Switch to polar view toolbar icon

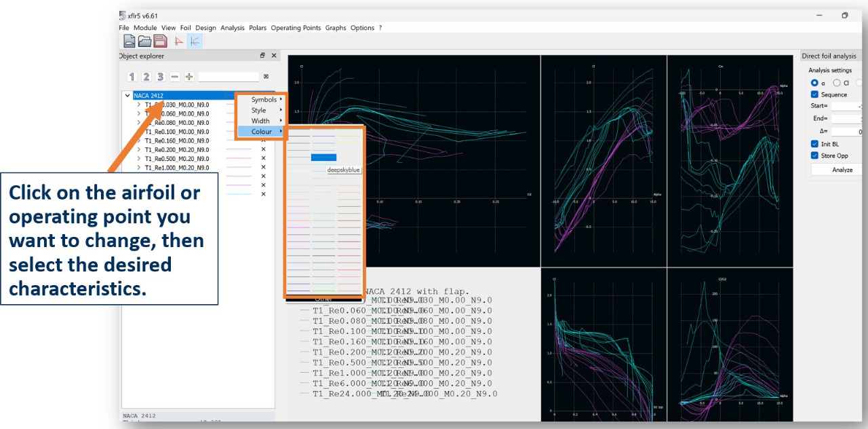(195, 41)
